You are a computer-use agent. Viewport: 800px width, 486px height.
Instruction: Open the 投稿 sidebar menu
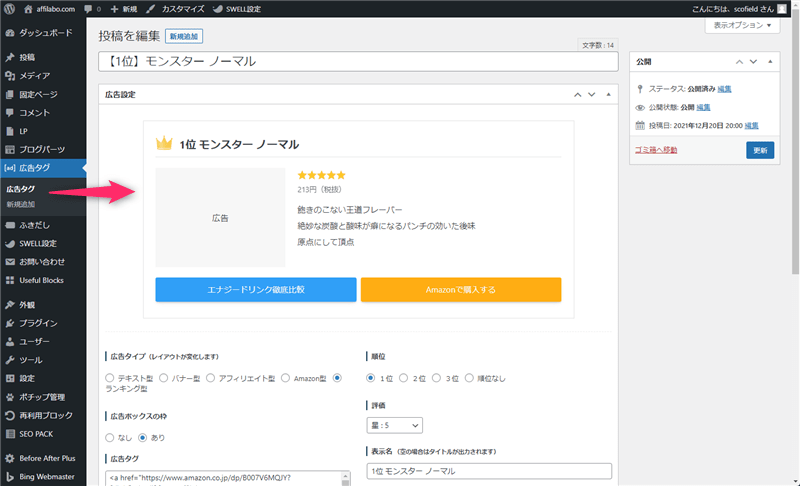pos(43,57)
